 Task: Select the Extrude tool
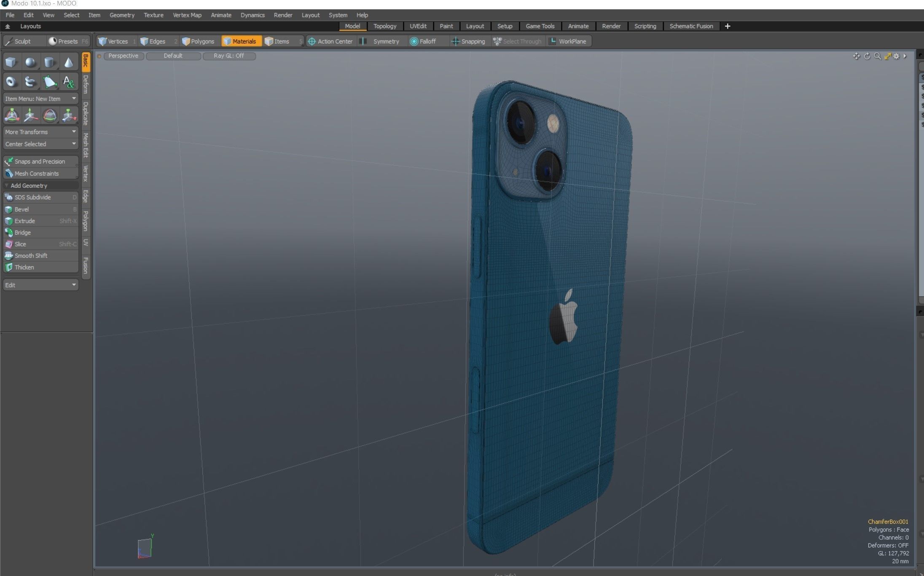pos(40,221)
